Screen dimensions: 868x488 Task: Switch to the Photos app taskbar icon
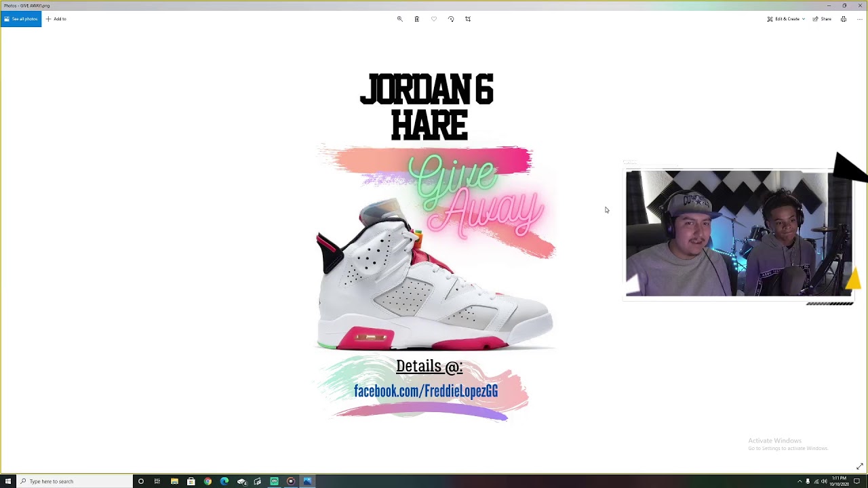[x=307, y=481]
